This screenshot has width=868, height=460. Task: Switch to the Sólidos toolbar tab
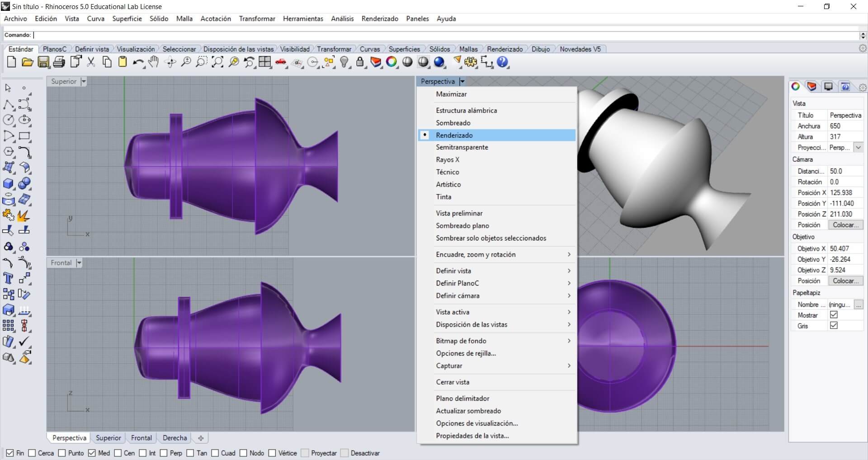pos(439,49)
